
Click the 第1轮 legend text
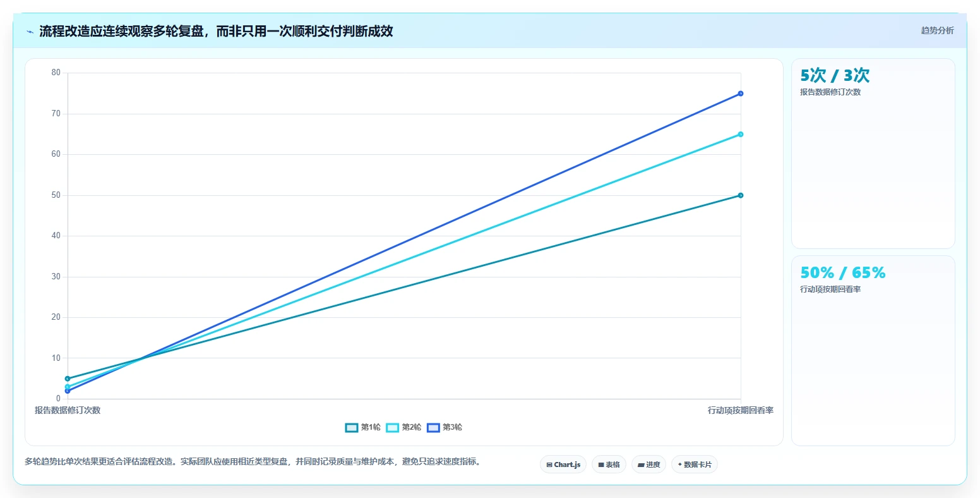371,428
